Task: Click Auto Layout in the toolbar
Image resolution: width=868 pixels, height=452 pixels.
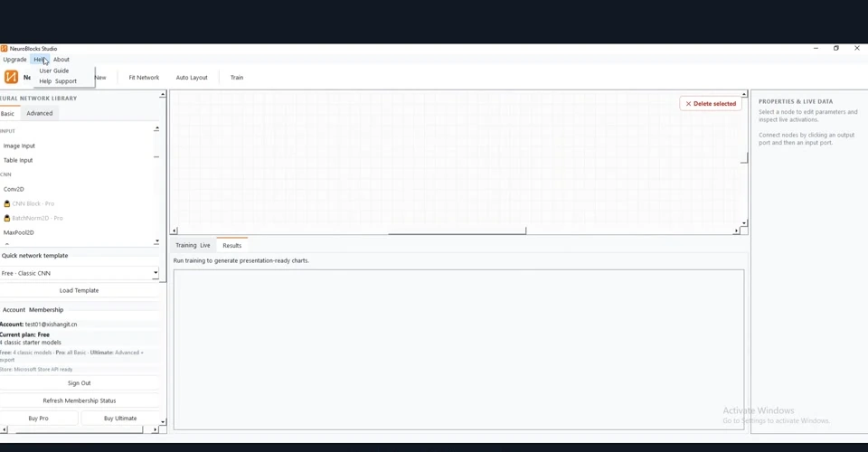Action: pos(192,78)
